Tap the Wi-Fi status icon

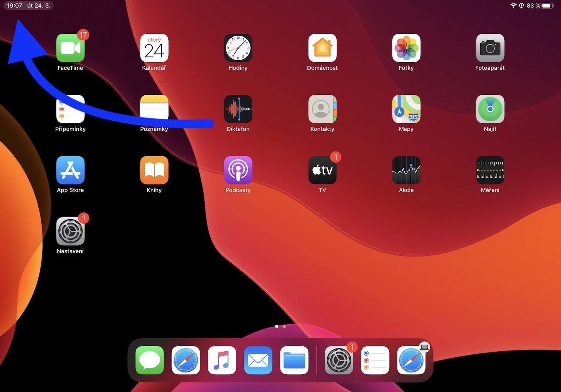click(x=514, y=5)
